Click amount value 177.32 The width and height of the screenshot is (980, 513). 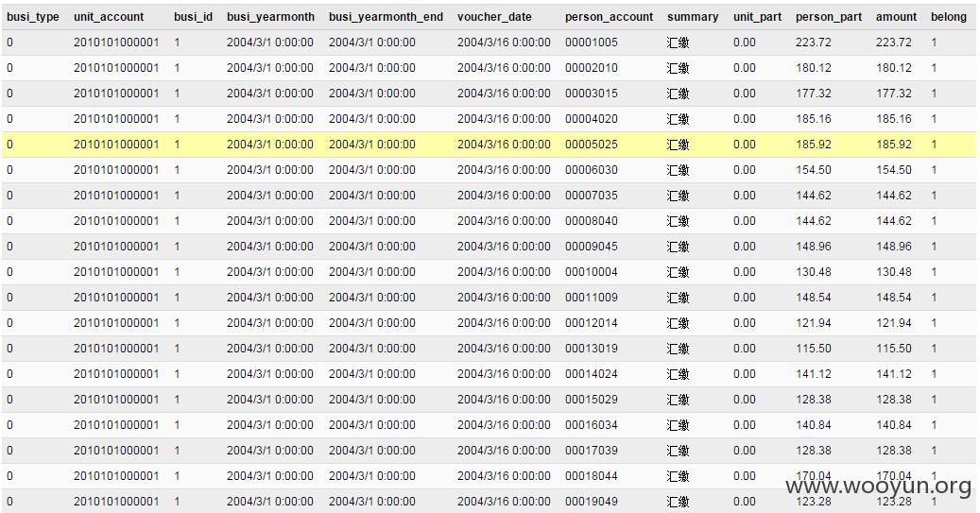[x=894, y=94]
